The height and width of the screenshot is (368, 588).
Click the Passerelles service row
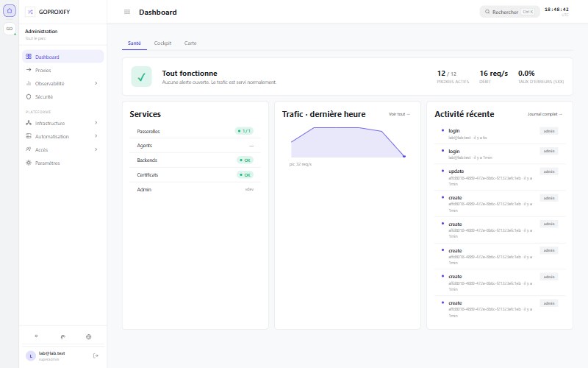(195, 131)
